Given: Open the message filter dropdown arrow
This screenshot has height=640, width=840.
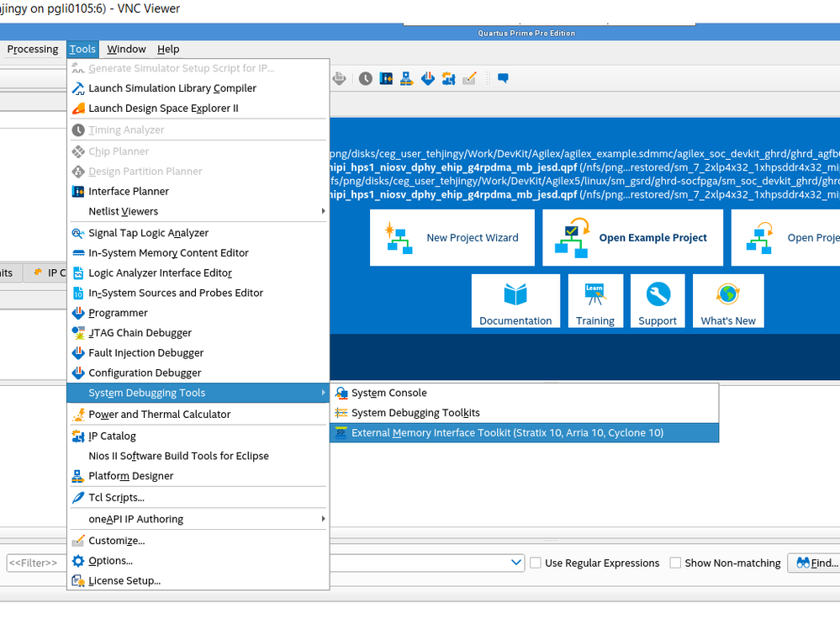Looking at the screenshot, I should coord(517,563).
